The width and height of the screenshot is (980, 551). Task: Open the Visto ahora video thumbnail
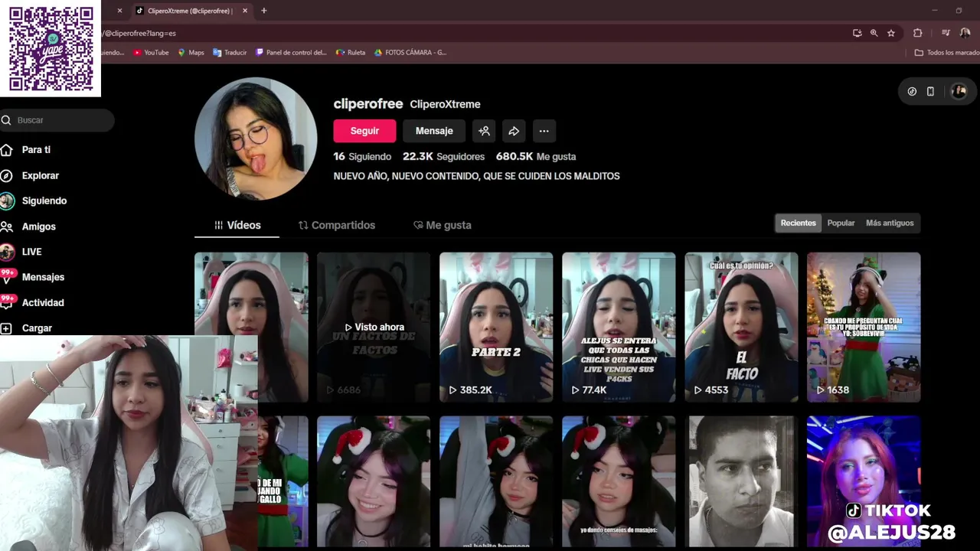pos(374,327)
